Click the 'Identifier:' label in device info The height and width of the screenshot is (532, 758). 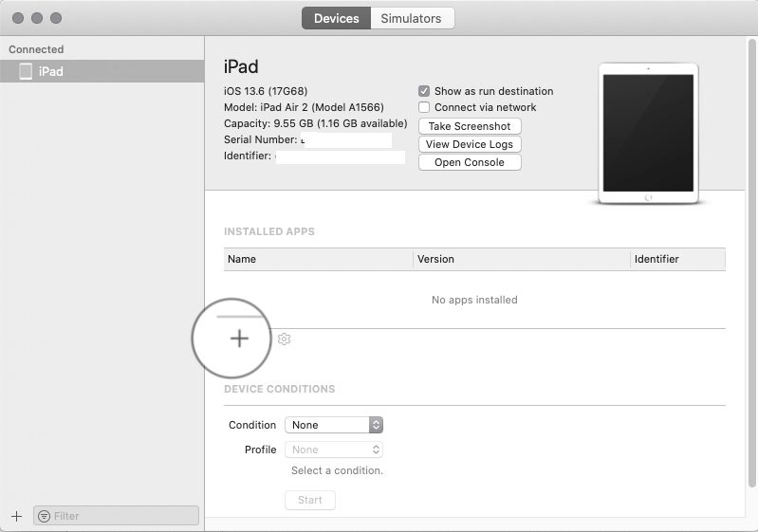coord(248,156)
